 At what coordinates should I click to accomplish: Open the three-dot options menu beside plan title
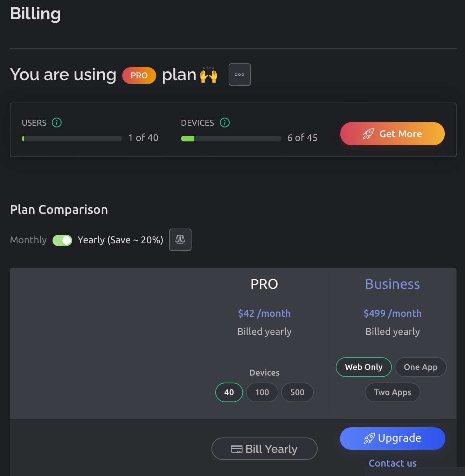(x=240, y=75)
